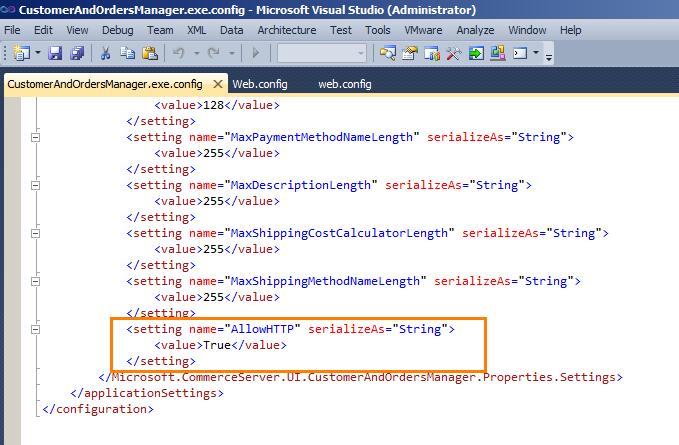The width and height of the screenshot is (679, 445).
Task: Click the 128 value text
Action: click(213, 105)
